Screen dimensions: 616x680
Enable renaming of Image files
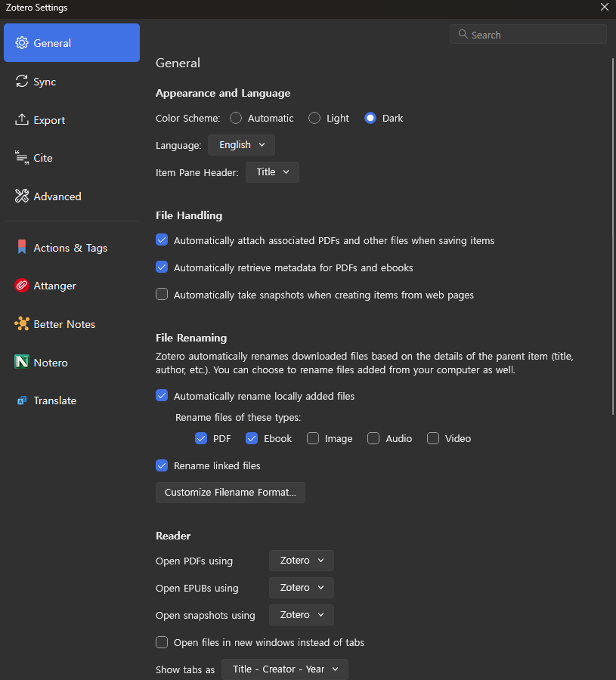(x=312, y=438)
